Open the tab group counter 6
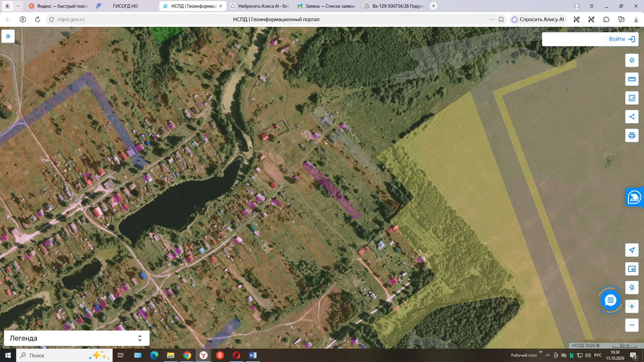The width and height of the screenshot is (644, 362). [7, 6]
